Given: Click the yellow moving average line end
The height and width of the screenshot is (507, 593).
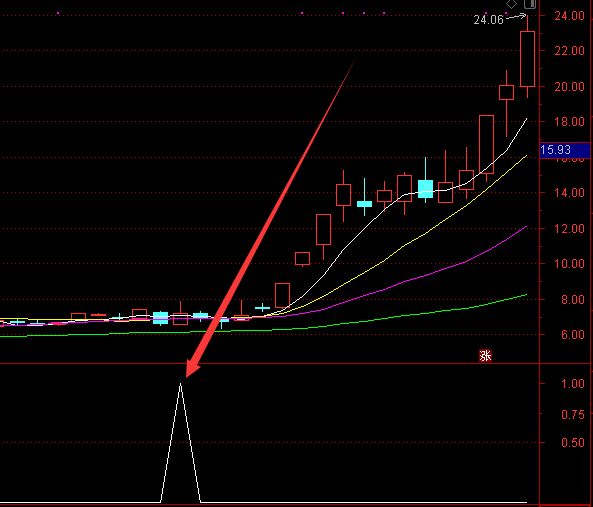Looking at the screenshot, I should 526,156.
